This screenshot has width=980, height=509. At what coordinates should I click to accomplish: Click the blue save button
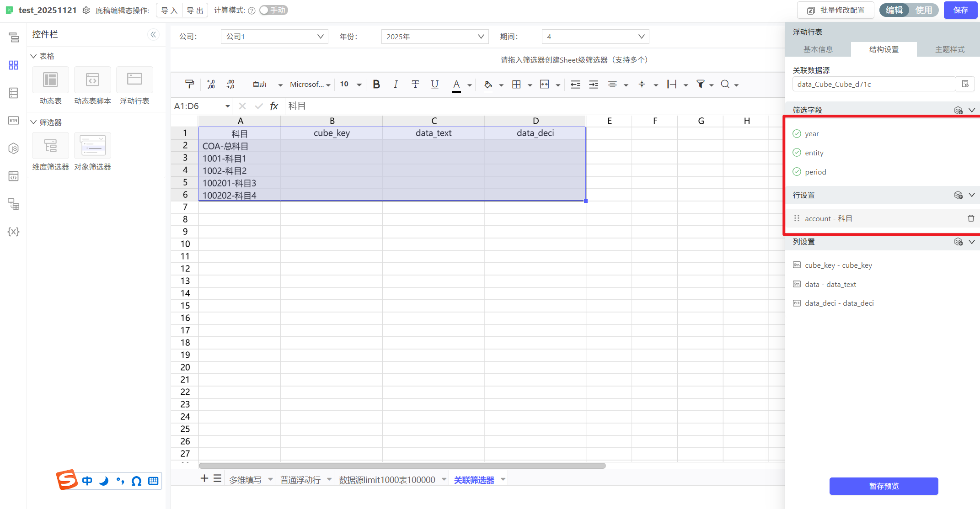click(x=960, y=10)
